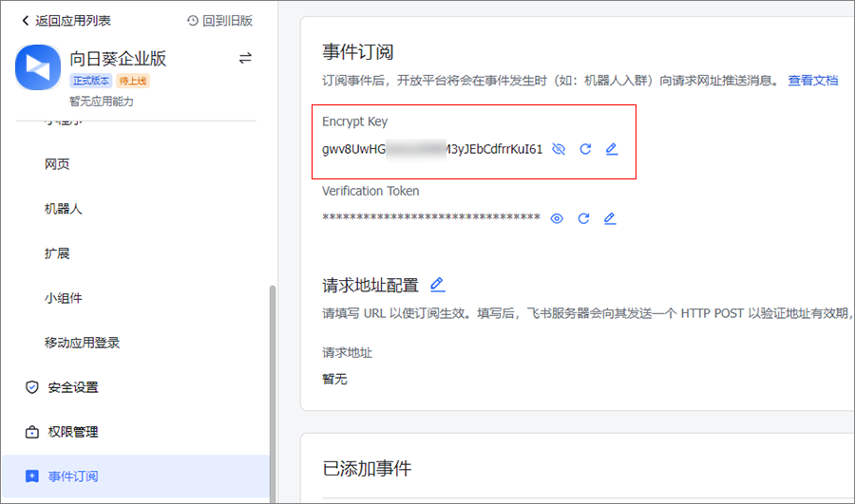Image resolution: width=855 pixels, height=504 pixels.
Task: Switch to old version via 回到旧版
Action: tap(220, 20)
